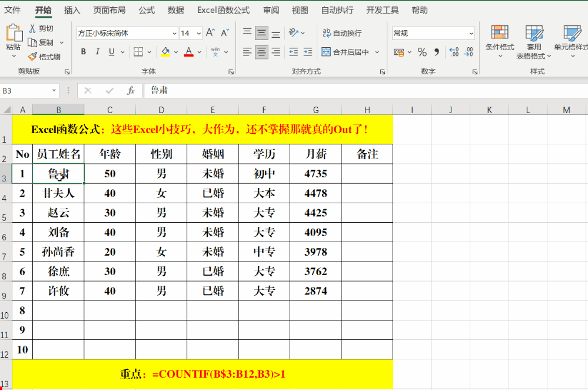Apply percent style format
Screen dimensions: 588x390
(422, 52)
